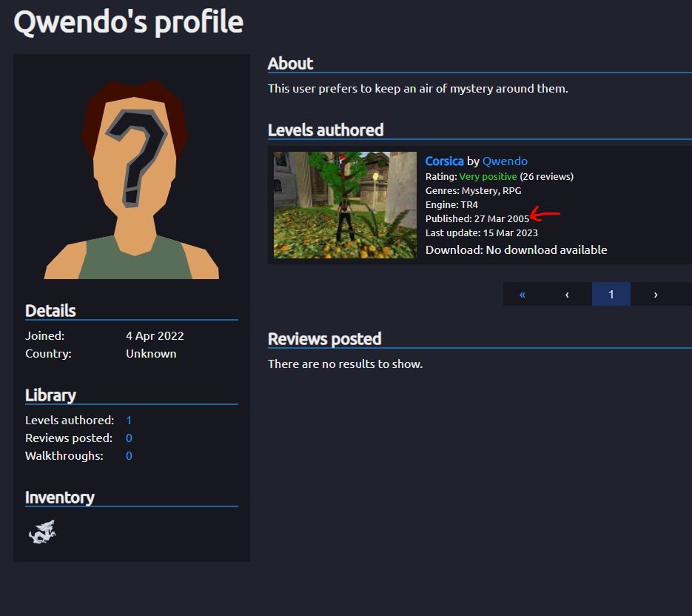Click the Corsica level screenshot thumbnail
692x616 pixels.
pos(345,205)
